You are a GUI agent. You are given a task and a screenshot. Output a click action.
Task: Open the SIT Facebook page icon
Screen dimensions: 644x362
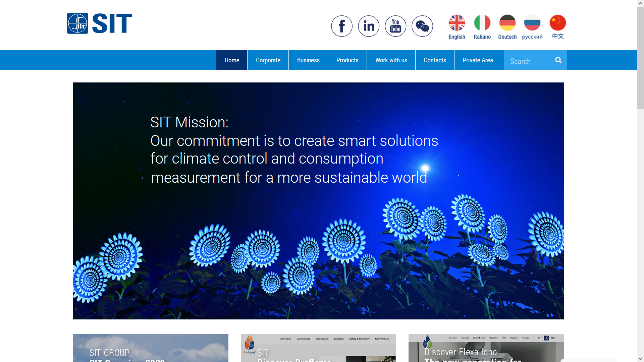point(342,26)
